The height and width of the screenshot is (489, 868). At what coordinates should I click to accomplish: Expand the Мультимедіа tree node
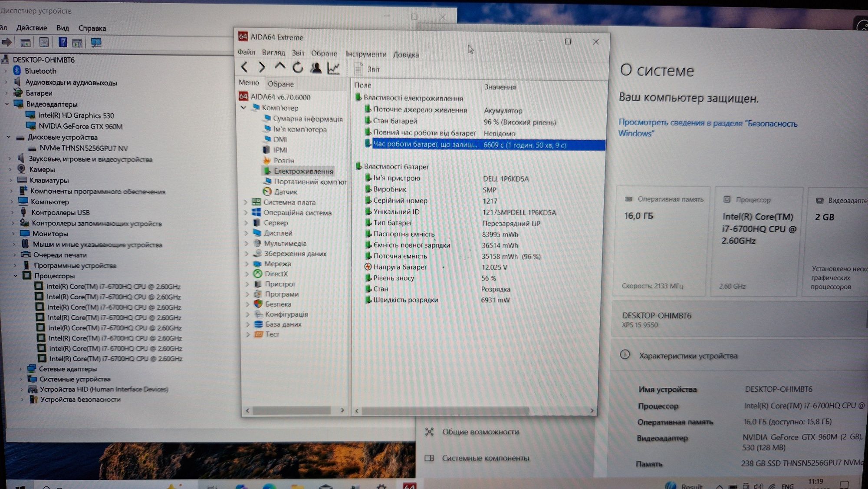tap(246, 244)
